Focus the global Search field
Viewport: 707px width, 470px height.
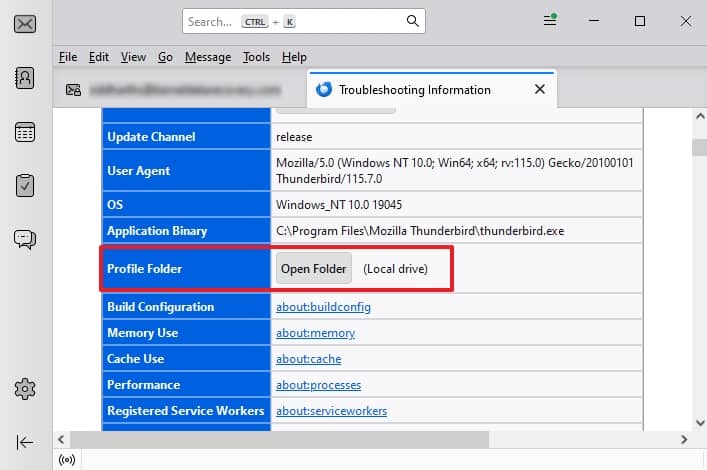point(303,21)
